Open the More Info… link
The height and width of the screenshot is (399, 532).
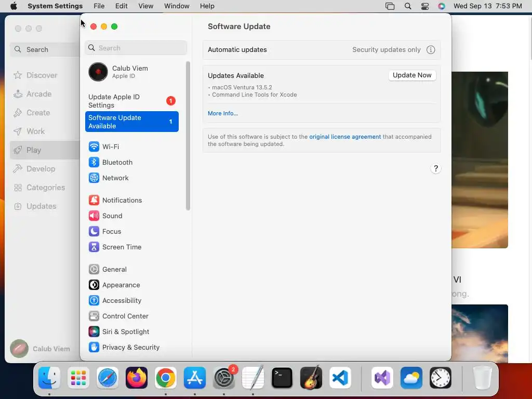point(223,113)
